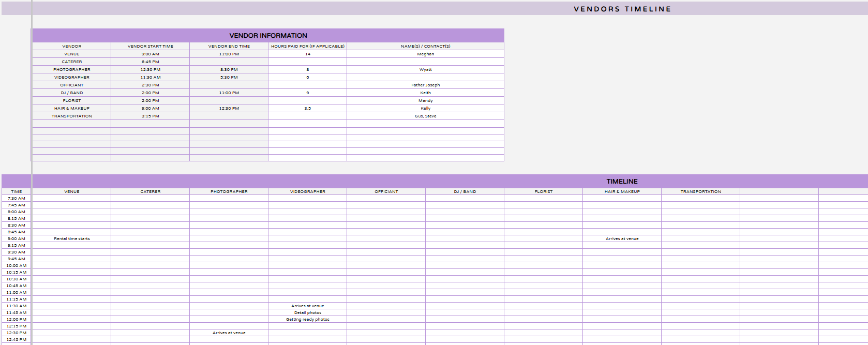This screenshot has height=345, width=868.
Task: Click the DJ / BAND timeline column header
Action: point(465,191)
